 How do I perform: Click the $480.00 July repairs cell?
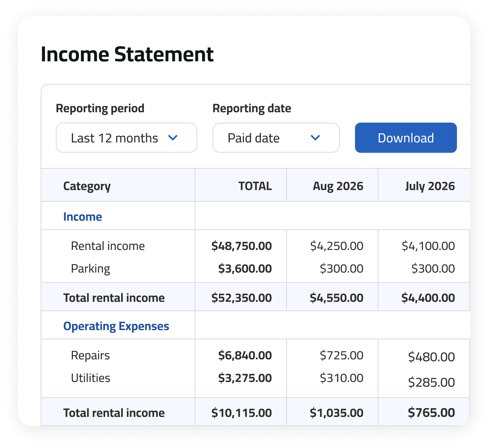click(x=431, y=357)
